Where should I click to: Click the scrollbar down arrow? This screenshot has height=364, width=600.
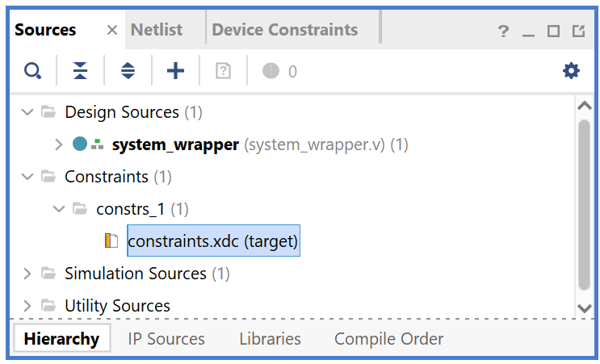pyautogui.click(x=585, y=308)
